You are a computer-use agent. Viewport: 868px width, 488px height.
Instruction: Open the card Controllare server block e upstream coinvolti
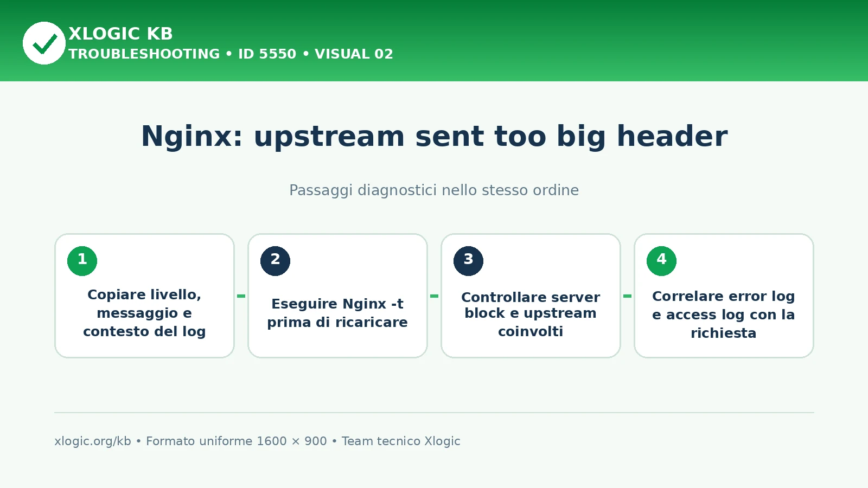(531, 296)
